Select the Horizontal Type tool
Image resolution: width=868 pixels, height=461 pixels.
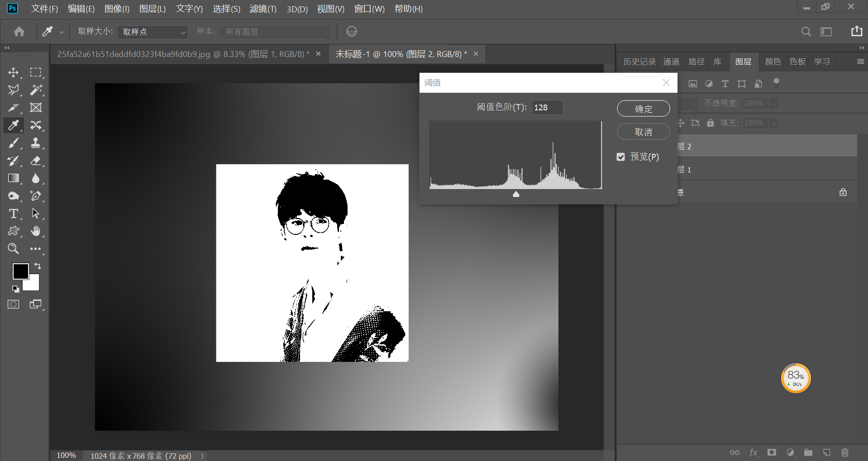[x=13, y=214]
